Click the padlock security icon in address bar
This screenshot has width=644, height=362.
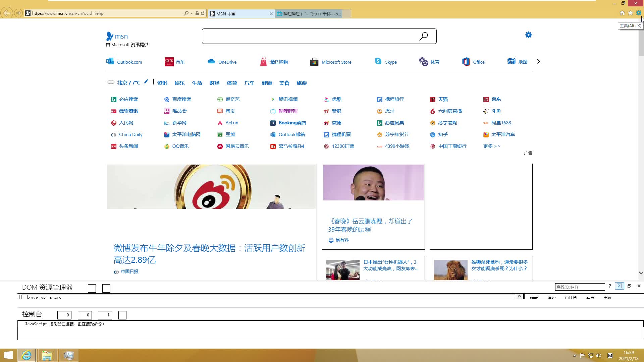[197, 13]
